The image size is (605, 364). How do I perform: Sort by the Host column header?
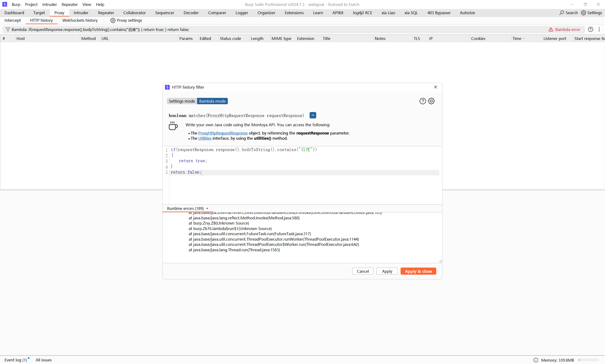tap(48, 39)
